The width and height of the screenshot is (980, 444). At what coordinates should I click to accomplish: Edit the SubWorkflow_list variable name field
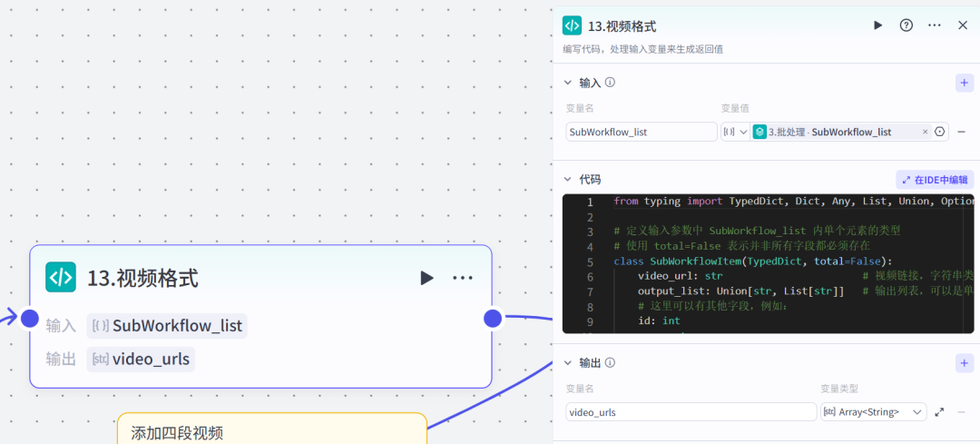pyautogui.click(x=642, y=132)
